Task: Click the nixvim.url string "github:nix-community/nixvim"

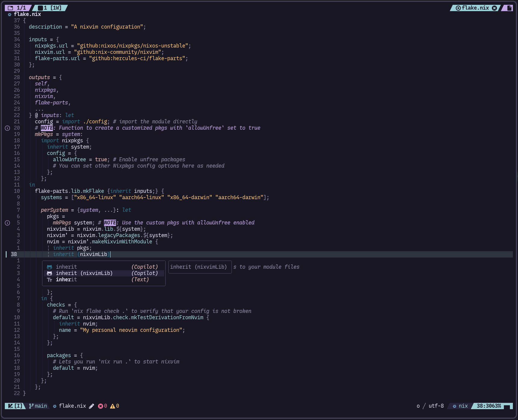Action: [x=118, y=52]
